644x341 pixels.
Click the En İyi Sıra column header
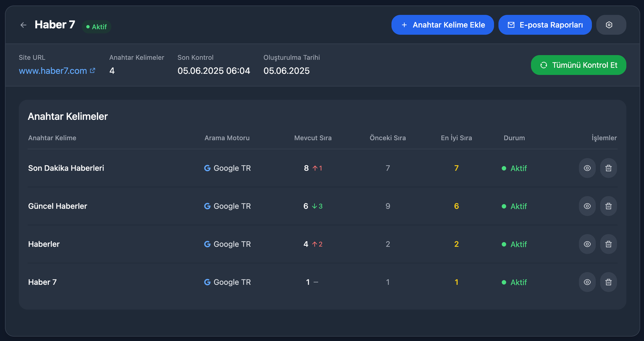pos(456,138)
